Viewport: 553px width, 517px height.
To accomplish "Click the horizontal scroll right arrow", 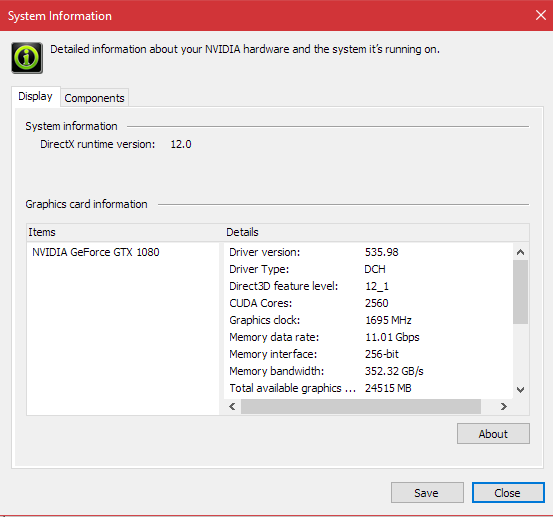I will pos(504,406).
